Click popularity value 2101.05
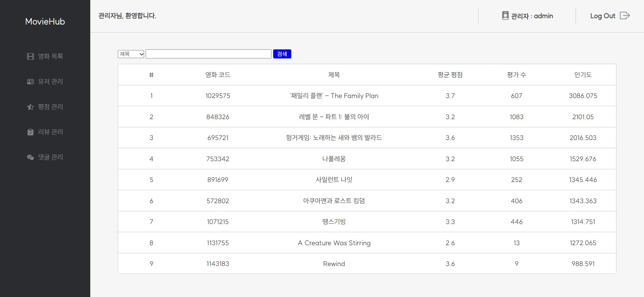Viewport: 644px width, 297px height. click(583, 117)
